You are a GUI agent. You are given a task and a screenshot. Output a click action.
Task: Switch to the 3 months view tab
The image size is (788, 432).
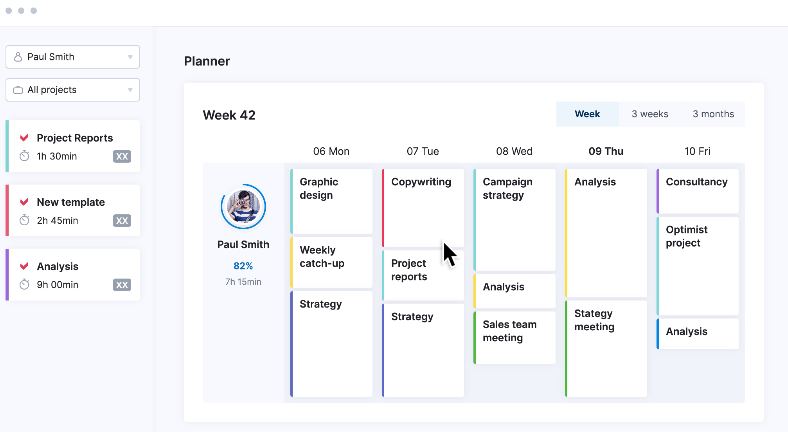[713, 114]
